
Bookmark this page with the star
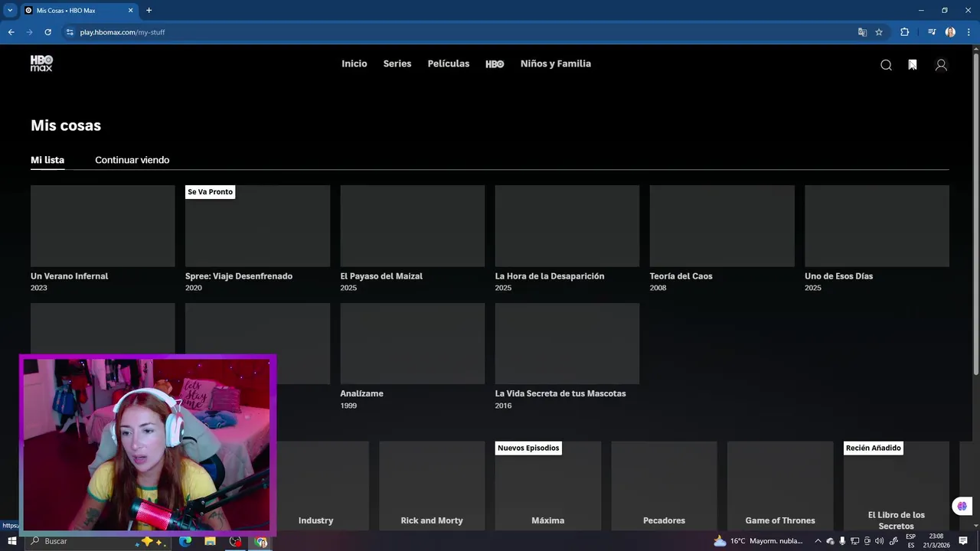tap(879, 32)
